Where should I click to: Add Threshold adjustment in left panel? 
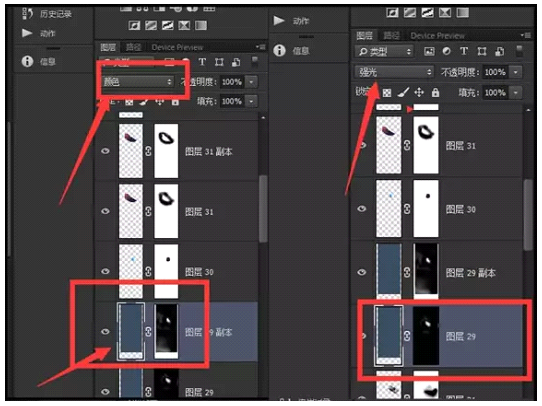click(168, 25)
